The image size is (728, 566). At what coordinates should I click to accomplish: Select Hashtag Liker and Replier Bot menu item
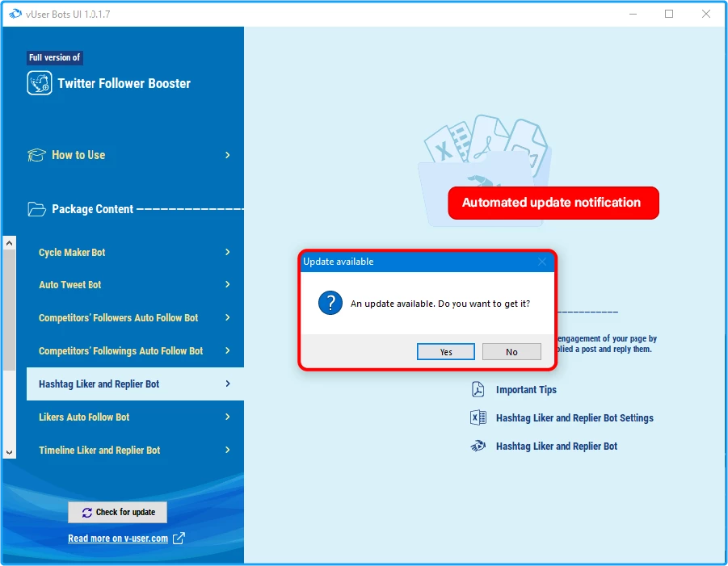(x=135, y=384)
